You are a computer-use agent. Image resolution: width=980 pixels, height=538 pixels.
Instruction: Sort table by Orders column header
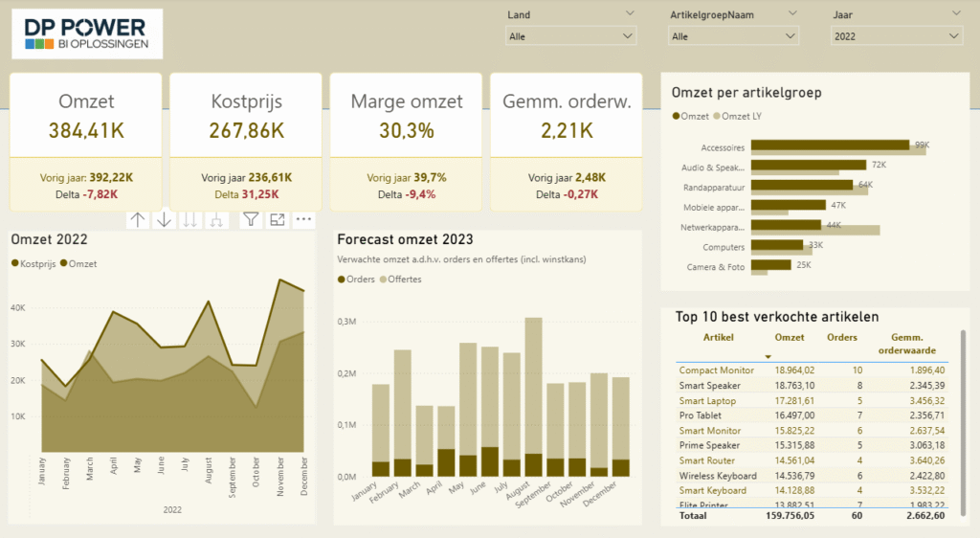tap(843, 337)
